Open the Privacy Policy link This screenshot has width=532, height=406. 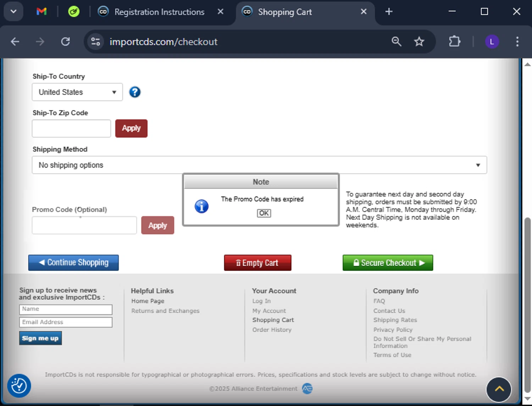coord(393,330)
